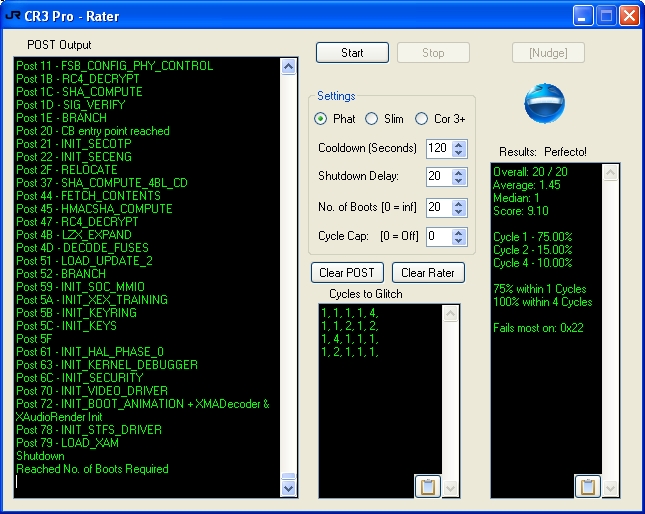Increase Cycle Cap value
The image size is (645, 514).
pos(459,232)
